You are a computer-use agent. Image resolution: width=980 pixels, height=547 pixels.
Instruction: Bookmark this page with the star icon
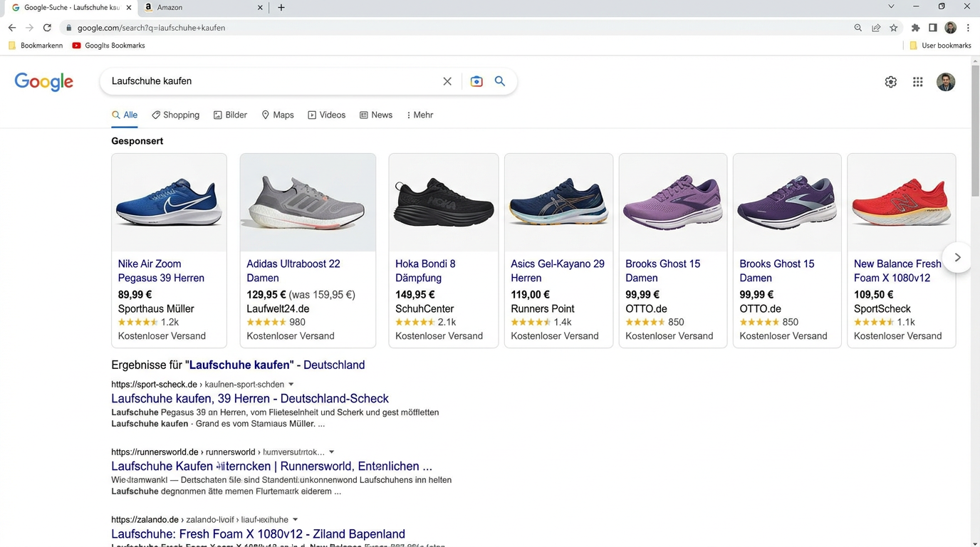894,28
